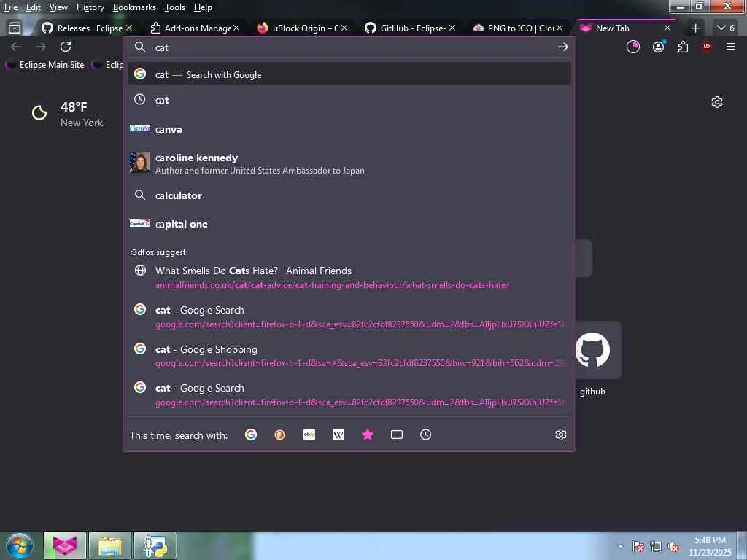Search history with the clock icon
The image size is (747, 560).
coord(425,435)
